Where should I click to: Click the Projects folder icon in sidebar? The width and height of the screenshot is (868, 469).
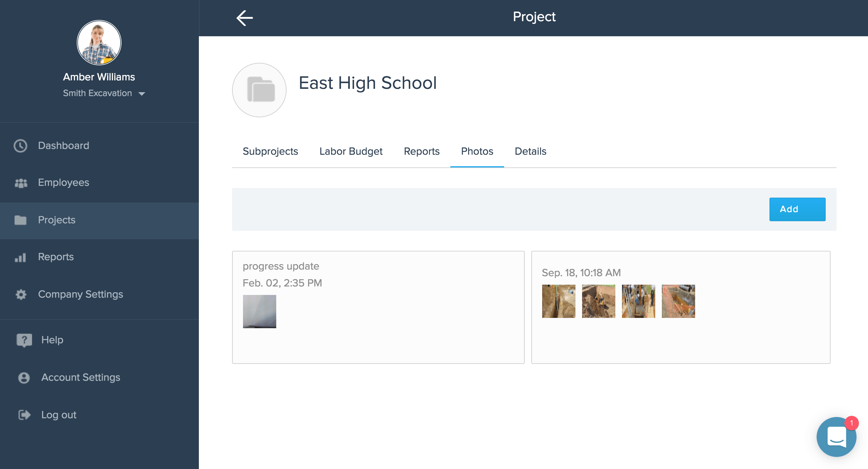click(x=21, y=220)
